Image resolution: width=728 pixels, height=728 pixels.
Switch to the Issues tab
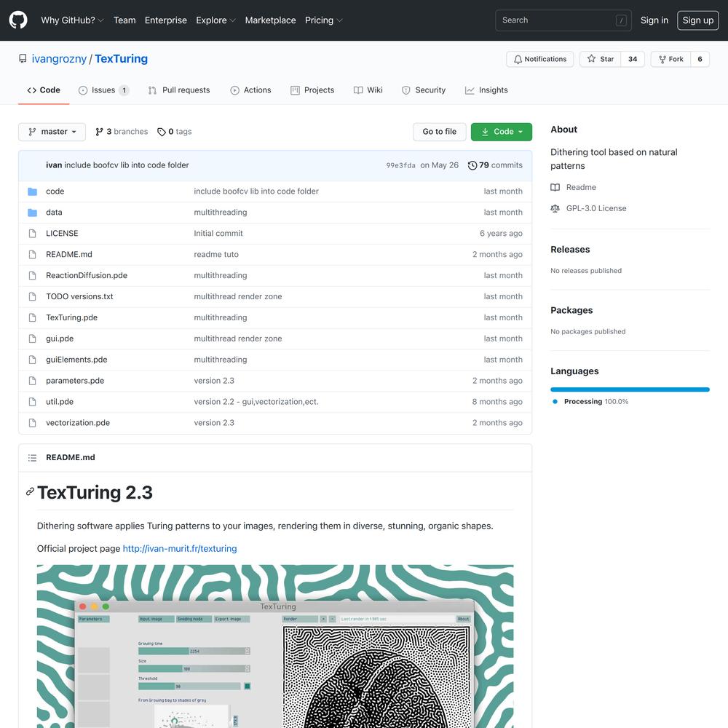(103, 90)
